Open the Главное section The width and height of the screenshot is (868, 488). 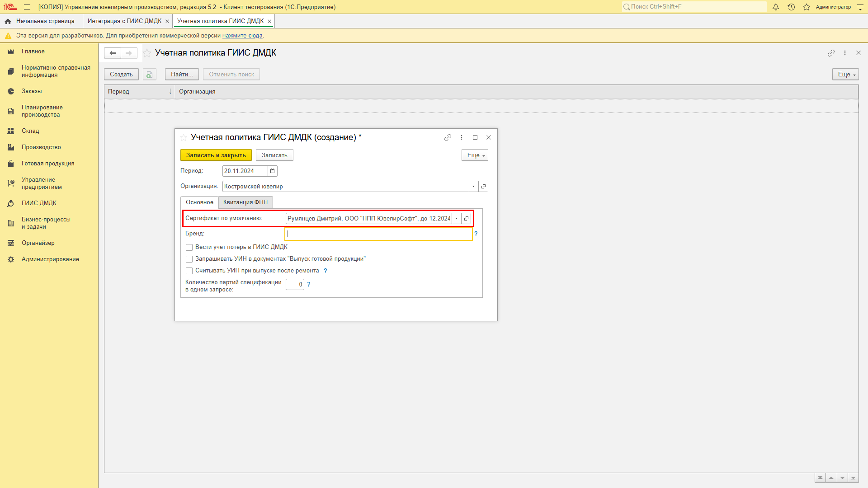coord(33,52)
